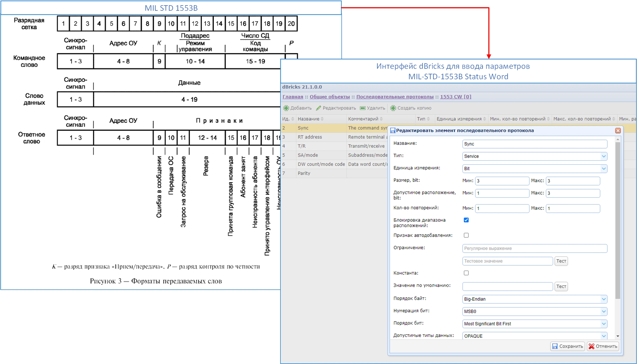Click Макс. кол-во повторений column header
Screen dimensions: 637x364
click(x=584, y=119)
